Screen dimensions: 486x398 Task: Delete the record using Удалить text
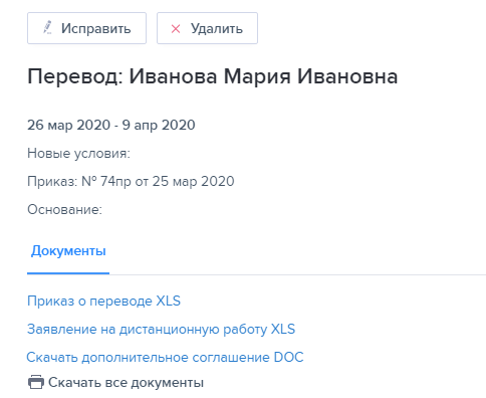217,29
